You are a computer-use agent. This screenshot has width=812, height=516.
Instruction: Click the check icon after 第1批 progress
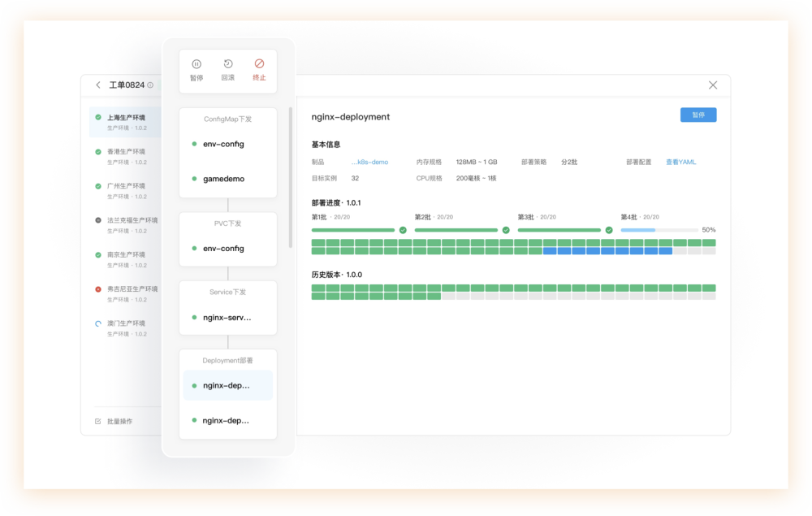(403, 230)
